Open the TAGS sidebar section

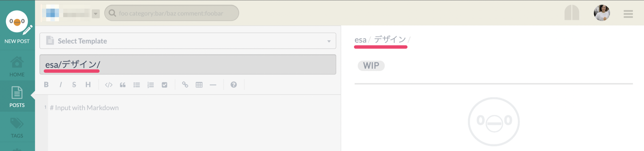(17, 128)
